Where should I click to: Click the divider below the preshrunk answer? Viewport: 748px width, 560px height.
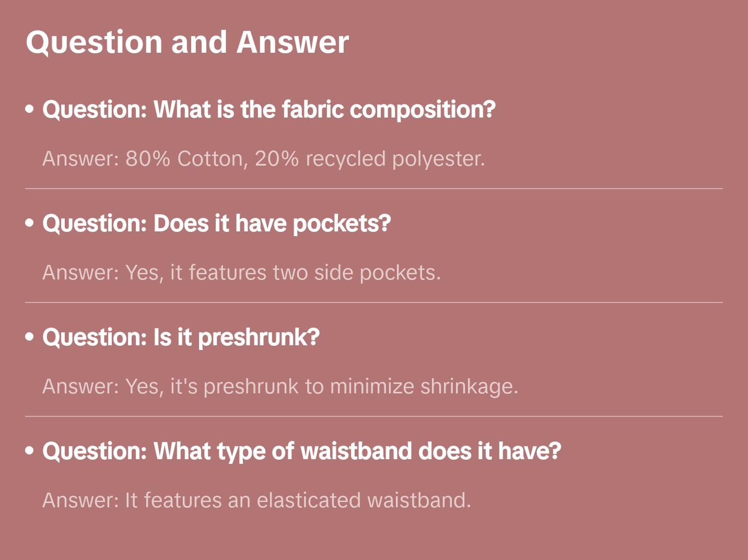pos(374,416)
